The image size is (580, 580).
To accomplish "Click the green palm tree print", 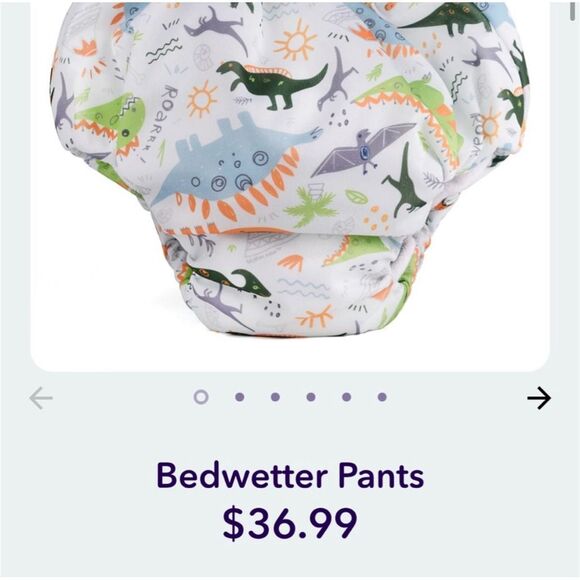I will click(x=310, y=206).
